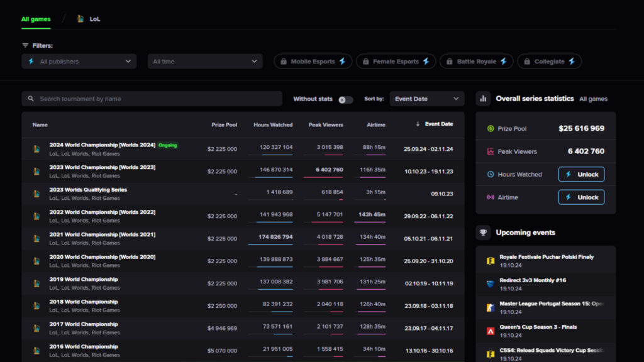Click the Queen's Cup Season 3 event icon

490,331
